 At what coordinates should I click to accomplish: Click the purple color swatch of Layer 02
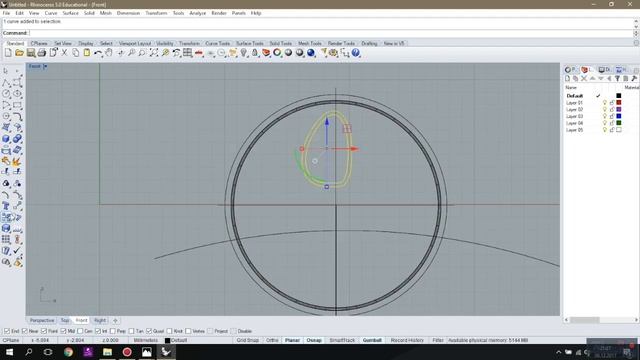coord(619,109)
